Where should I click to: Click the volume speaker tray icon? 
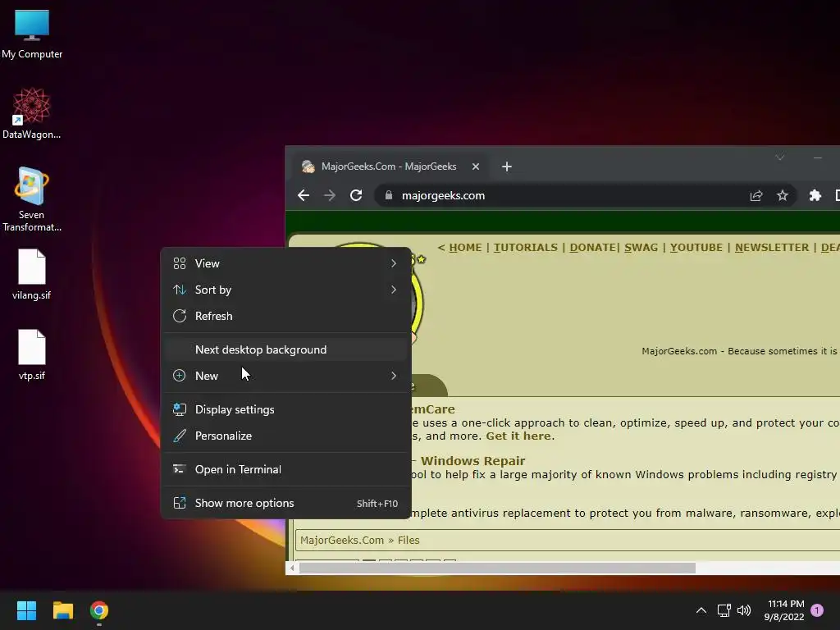744,610
